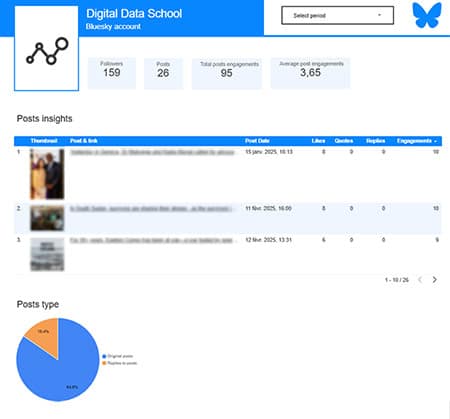Open the Select period dropdown
The height and width of the screenshot is (419, 450).
[x=337, y=15]
